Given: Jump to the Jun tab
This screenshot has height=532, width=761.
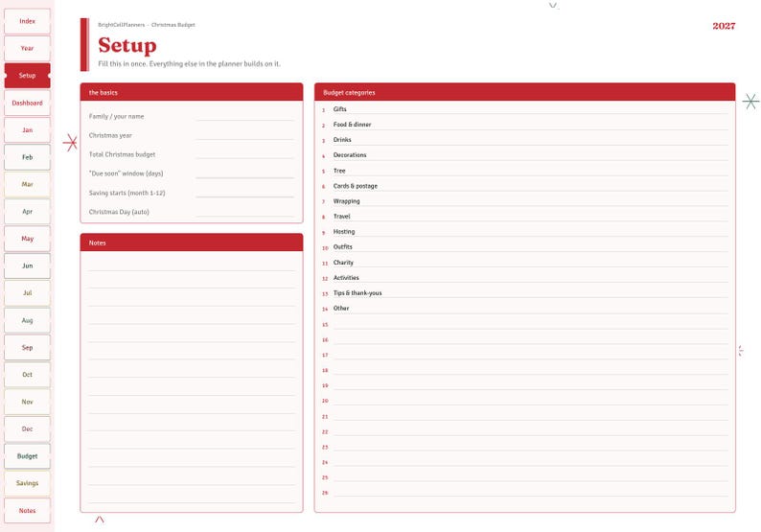Looking at the screenshot, I should point(27,266).
